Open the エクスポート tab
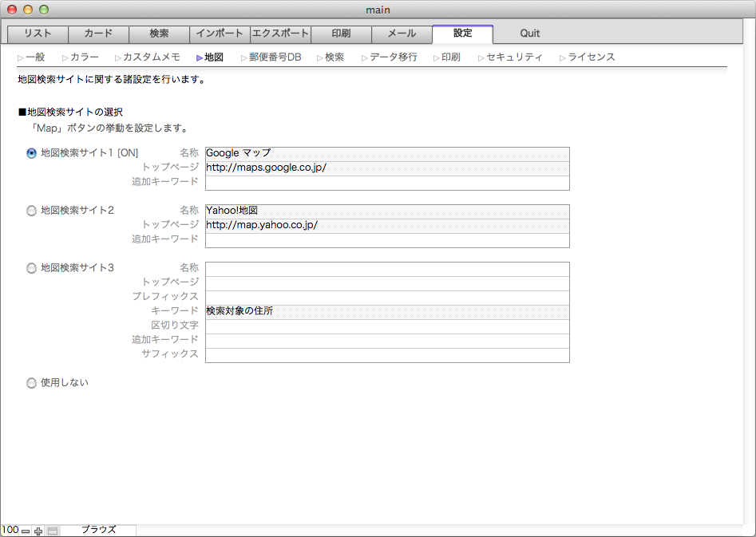This screenshot has height=537, width=756. pyautogui.click(x=280, y=34)
